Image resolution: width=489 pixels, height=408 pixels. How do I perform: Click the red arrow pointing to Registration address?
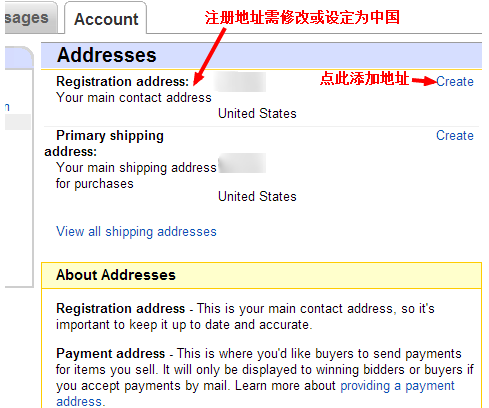[x=209, y=57]
